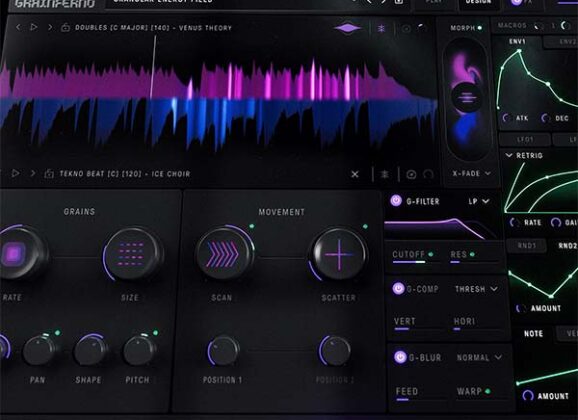Click the Pitch knob
Screen dimensions: 578x420
(139, 350)
